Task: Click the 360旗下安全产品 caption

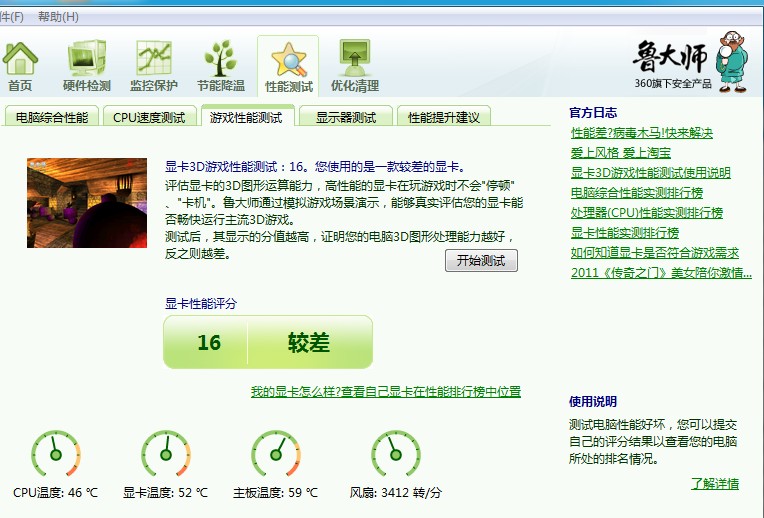Action: [673, 83]
